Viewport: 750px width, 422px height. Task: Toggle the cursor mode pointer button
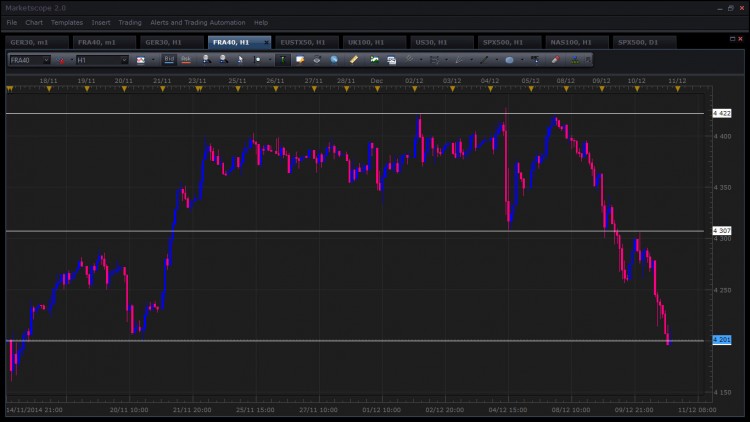pos(240,59)
